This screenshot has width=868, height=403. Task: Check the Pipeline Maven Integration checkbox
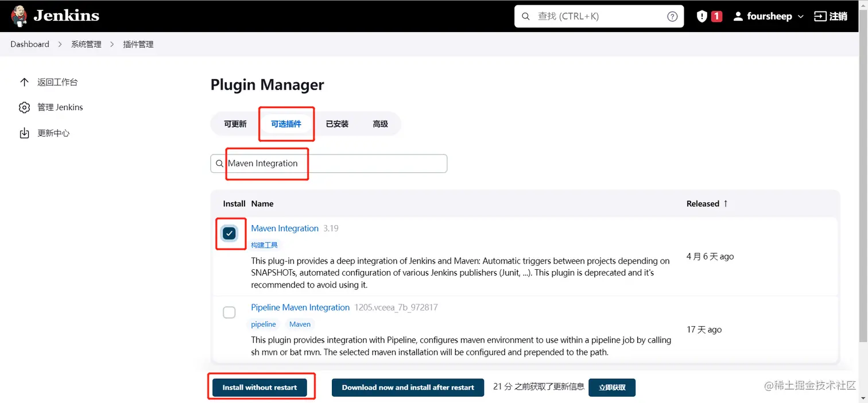(229, 312)
